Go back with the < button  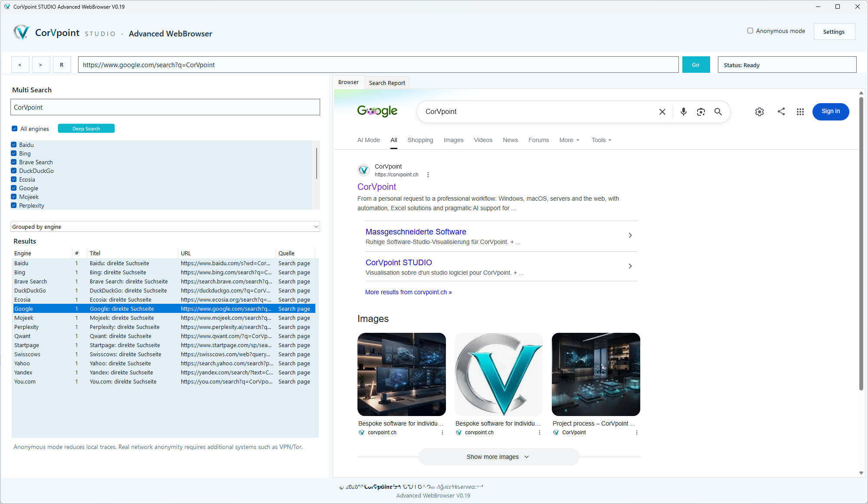tap(20, 65)
